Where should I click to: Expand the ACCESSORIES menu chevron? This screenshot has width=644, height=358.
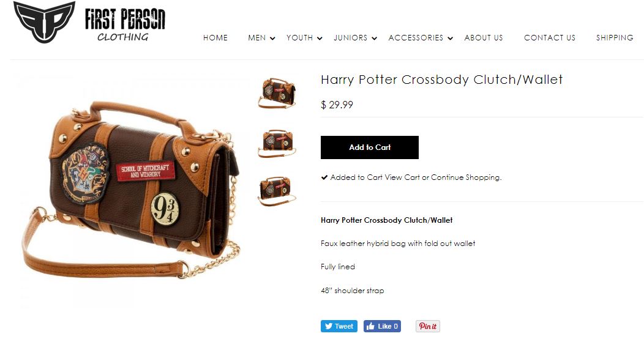(x=450, y=38)
